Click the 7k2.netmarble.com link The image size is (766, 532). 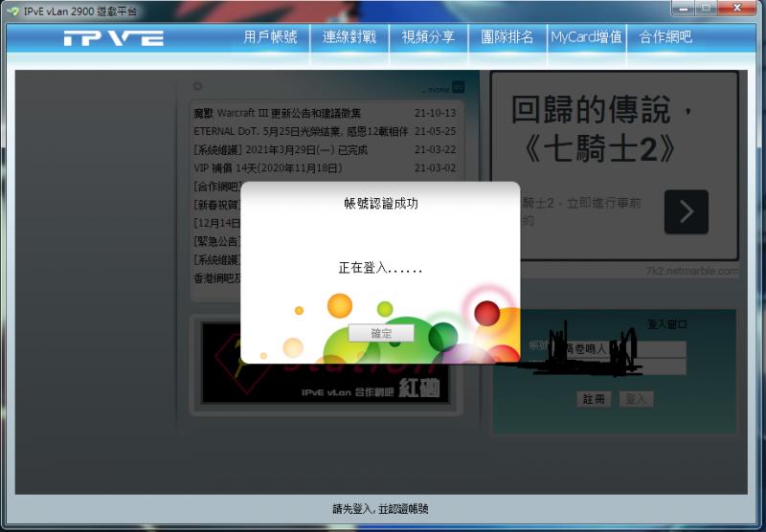click(692, 271)
